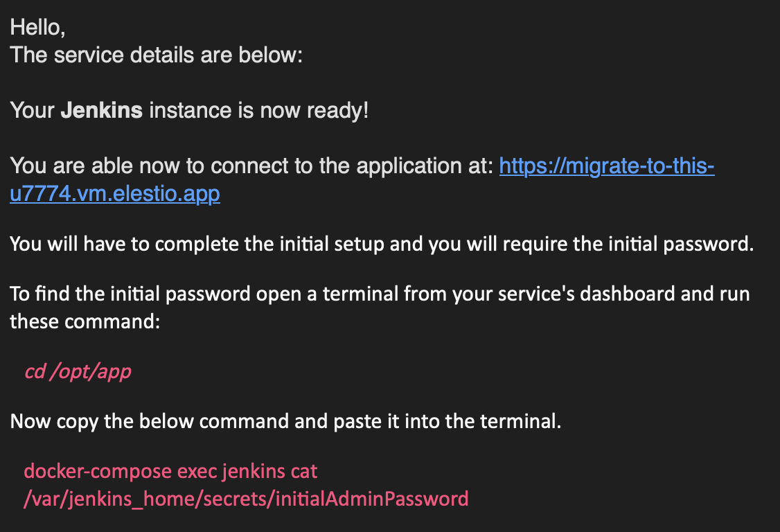Click the word 'Your' before Jenkins

tap(32, 111)
